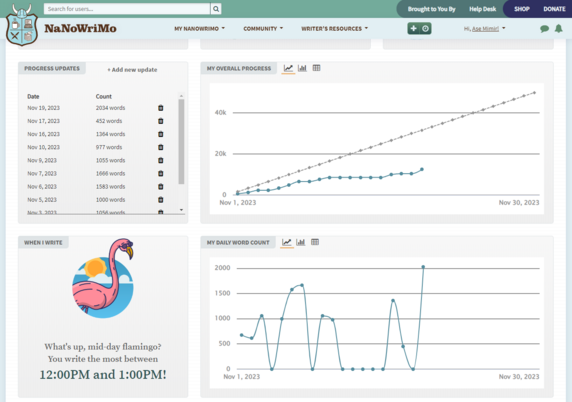
Task: Delete the Nov 19, 2023 update
Action: 161,108
